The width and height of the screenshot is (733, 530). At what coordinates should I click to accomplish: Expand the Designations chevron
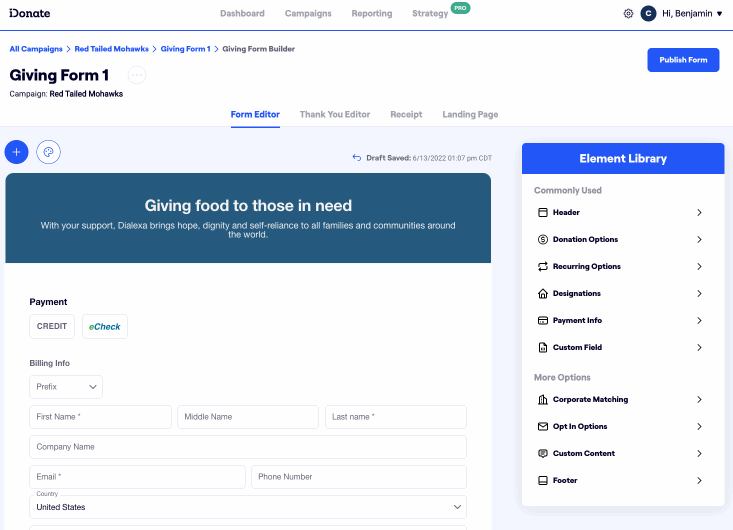[699, 294]
